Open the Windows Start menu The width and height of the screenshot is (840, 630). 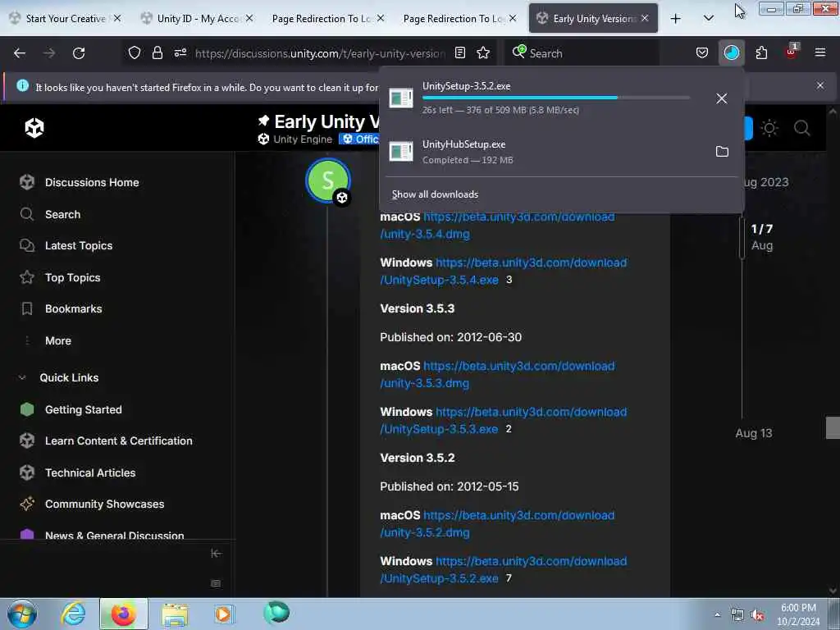[22, 614]
